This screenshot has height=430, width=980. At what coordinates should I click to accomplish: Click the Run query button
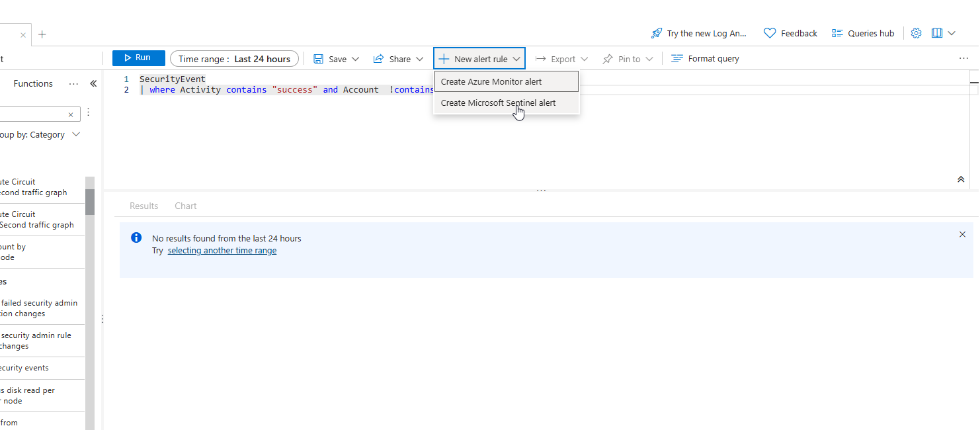point(138,58)
